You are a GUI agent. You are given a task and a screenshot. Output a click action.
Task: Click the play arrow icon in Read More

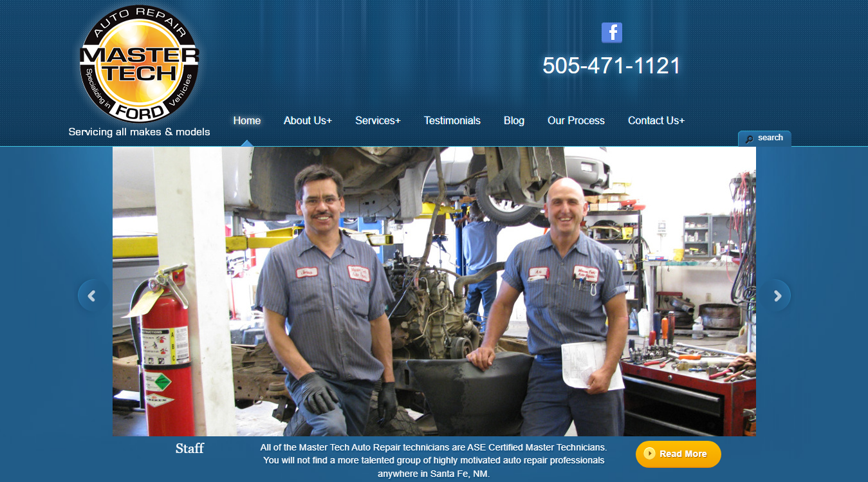649,454
